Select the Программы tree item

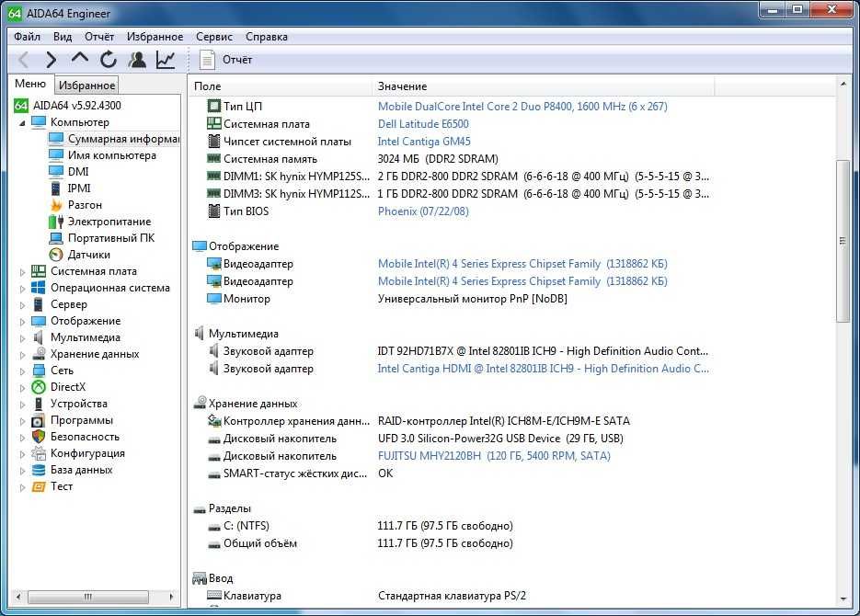(x=82, y=420)
